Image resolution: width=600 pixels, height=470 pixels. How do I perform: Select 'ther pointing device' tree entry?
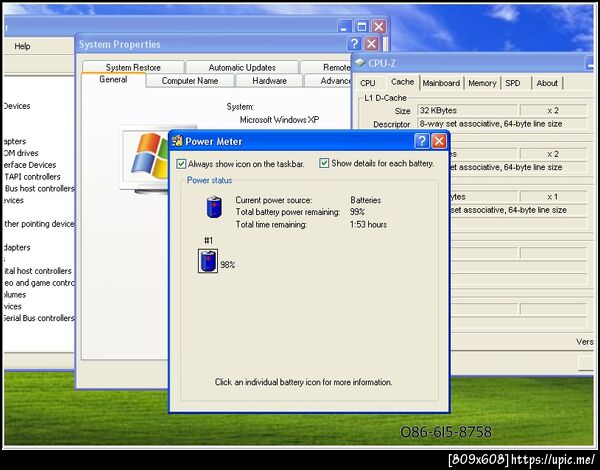coord(39,224)
